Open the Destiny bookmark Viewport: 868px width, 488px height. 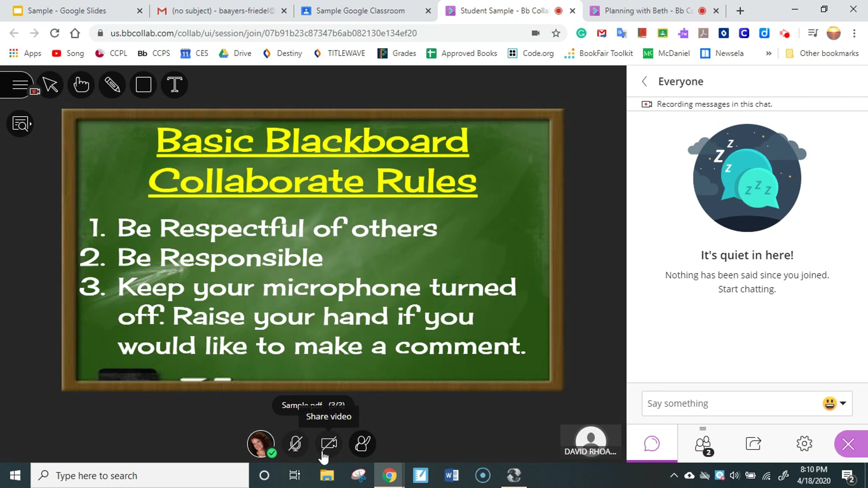click(282, 54)
